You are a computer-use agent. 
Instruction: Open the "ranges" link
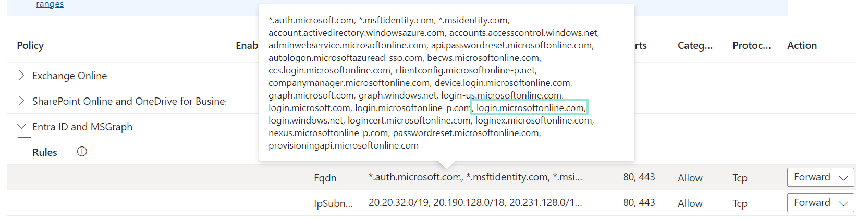[50, 4]
